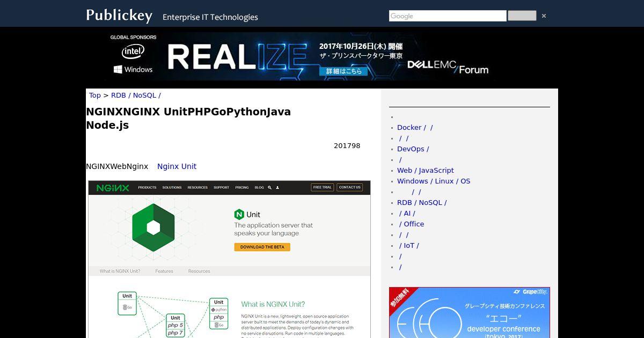
Task: Open Web / JavaScript category
Action: tap(426, 171)
